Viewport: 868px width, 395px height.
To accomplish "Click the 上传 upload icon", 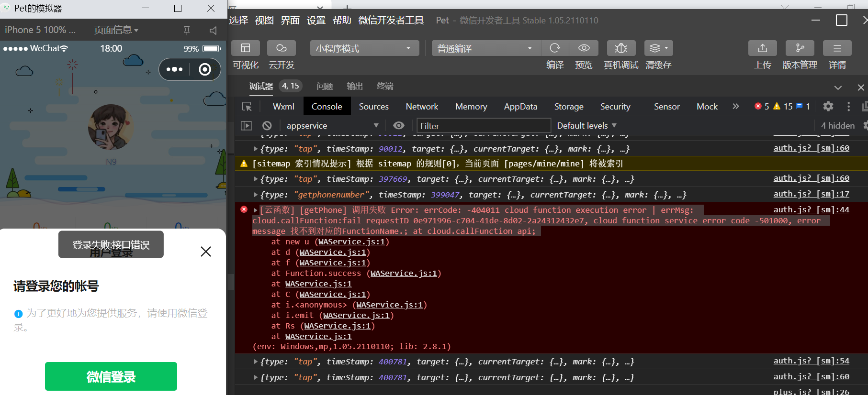I will [762, 48].
